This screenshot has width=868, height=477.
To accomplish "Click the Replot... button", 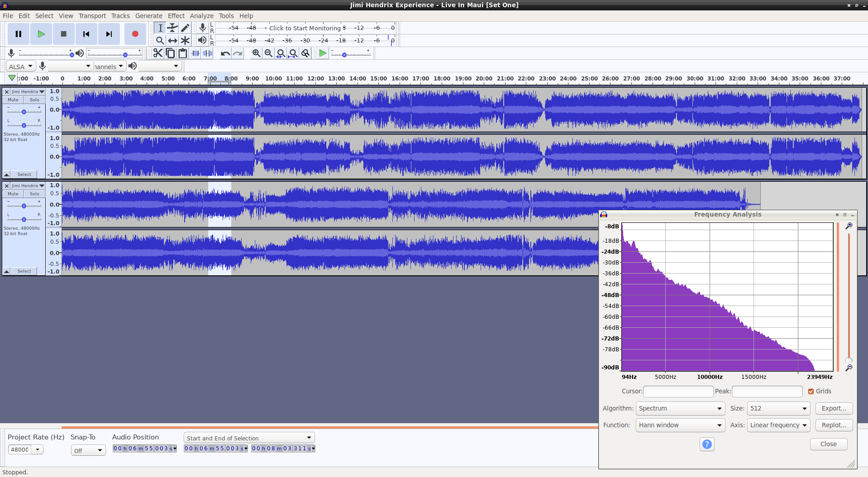I will [834, 425].
